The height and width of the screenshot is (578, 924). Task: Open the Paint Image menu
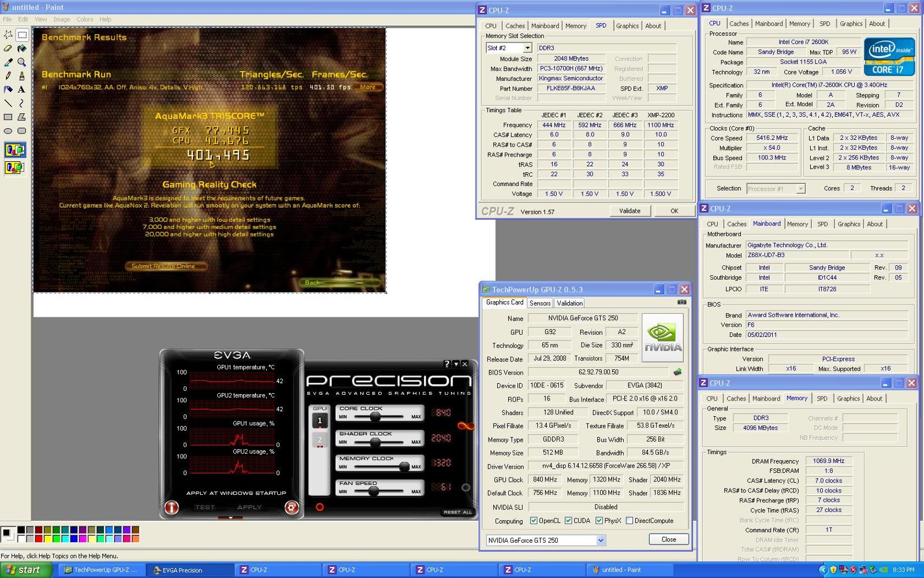(x=62, y=19)
